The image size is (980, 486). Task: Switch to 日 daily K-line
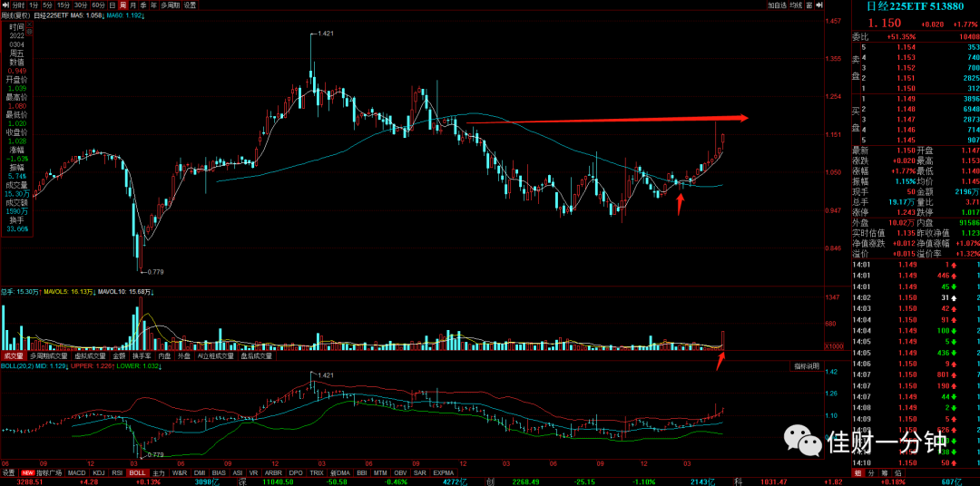[113, 5]
